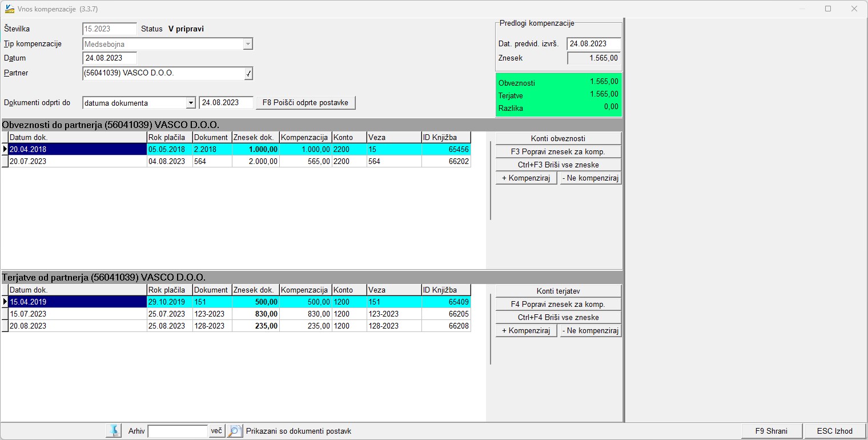This screenshot has width=868, height=440.
Task: Click Ctrl+F4 Briši vse zneske button
Action: pos(558,317)
